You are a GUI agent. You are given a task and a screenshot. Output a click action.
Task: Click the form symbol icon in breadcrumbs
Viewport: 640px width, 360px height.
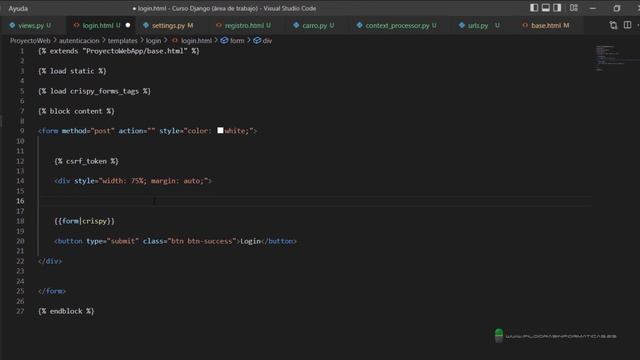pyautogui.click(x=224, y=40)
